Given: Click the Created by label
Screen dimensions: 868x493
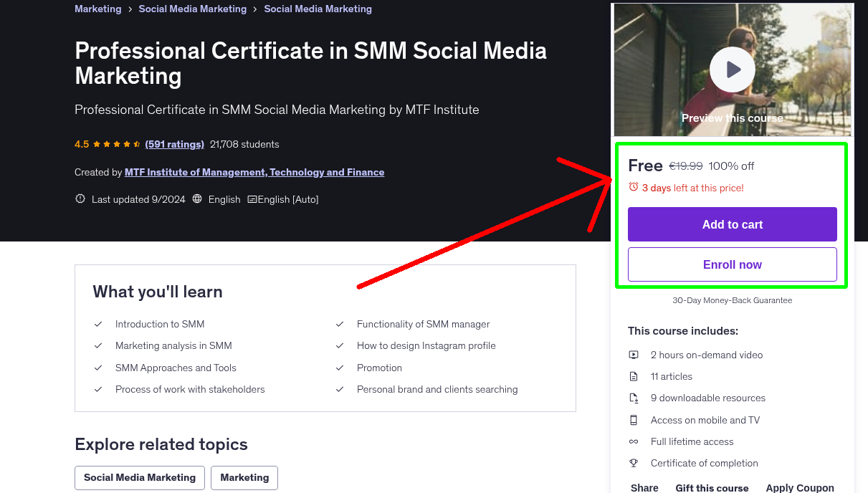Looking at the screenshot, I should pyautogui.click(x=98, y=172).
